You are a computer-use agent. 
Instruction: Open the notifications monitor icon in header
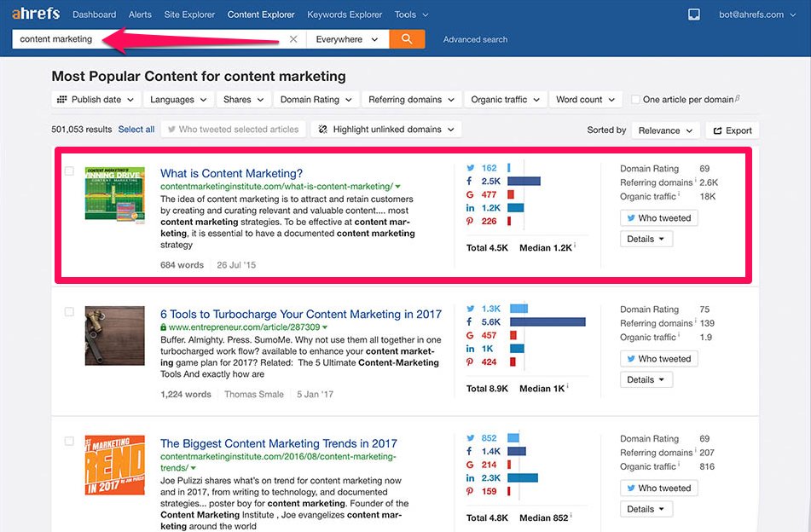click(693, 14)
